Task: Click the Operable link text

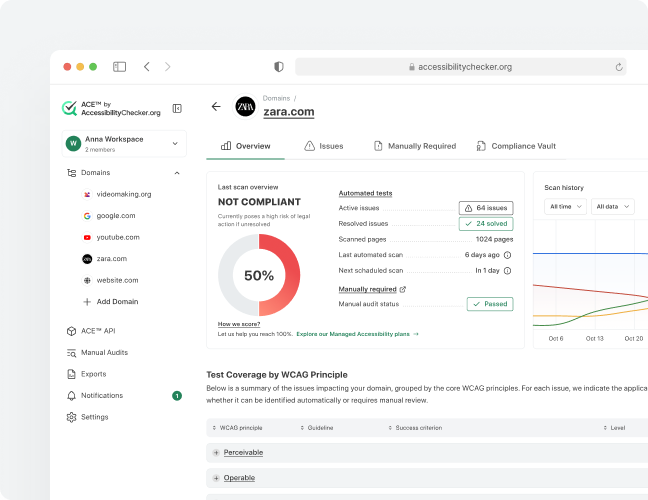Action: (239, 478)
